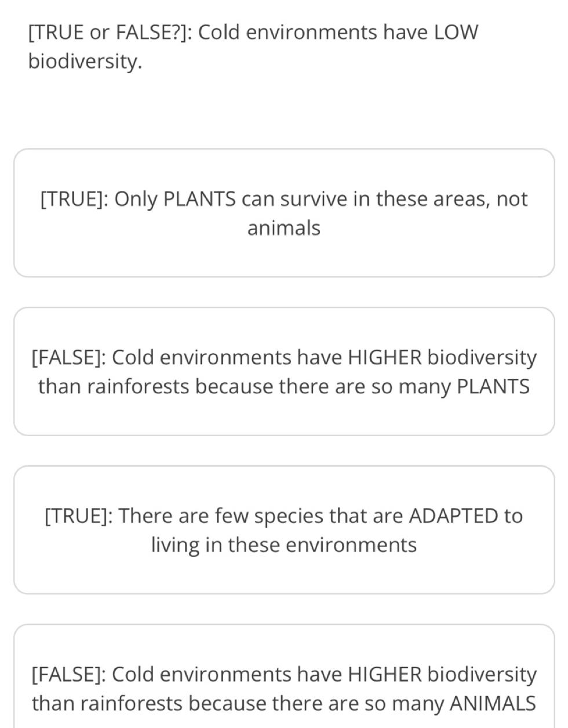The height and width of the screenshot is (728, 568).
Task: Choose the last FALSE answer option
Action: coord(284,676)
